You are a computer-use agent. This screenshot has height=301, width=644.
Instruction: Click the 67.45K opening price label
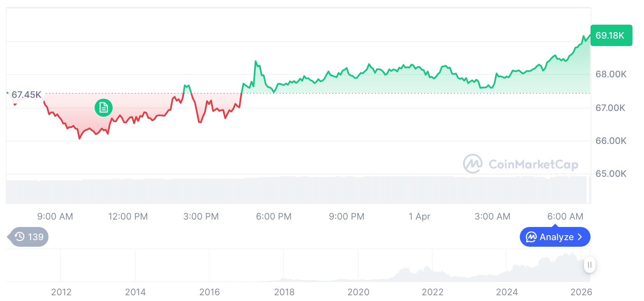pos(26,95)
